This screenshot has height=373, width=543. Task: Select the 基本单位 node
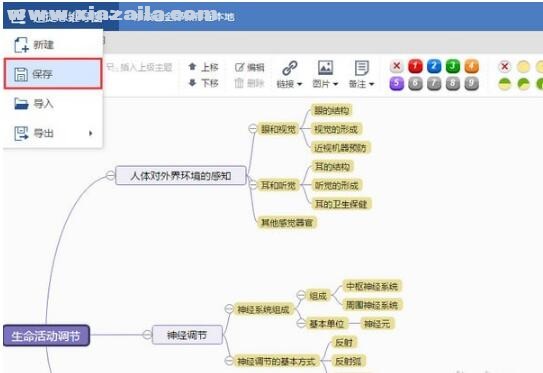point(327,324)
